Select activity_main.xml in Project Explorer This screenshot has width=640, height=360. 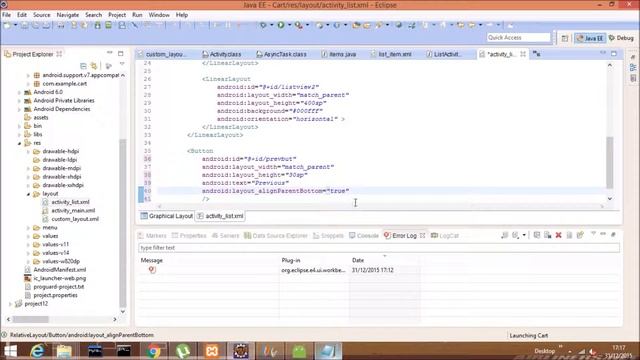point(73,211)
